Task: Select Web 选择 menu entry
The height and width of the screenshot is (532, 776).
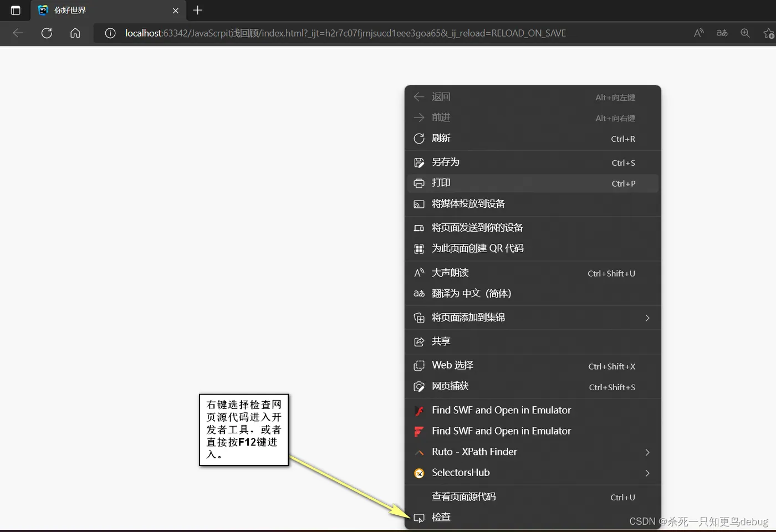Action: coord(533,366)
